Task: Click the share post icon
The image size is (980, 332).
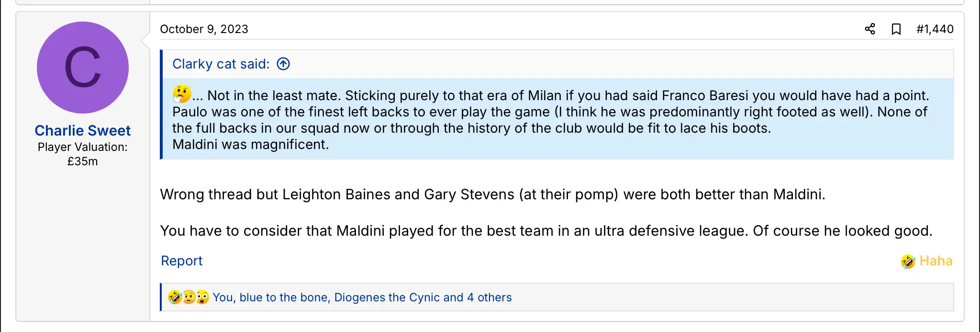Action: click(870, 29)
